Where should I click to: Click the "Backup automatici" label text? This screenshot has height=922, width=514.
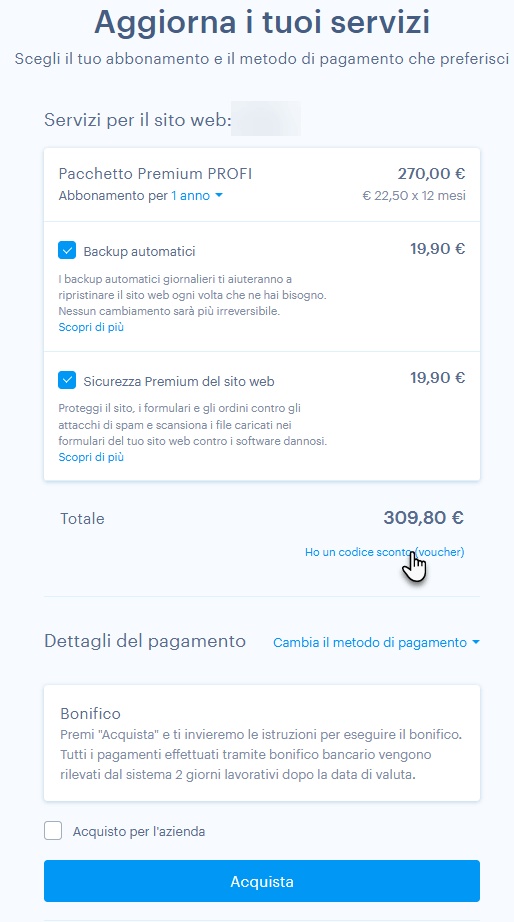(x=139, y=252)
